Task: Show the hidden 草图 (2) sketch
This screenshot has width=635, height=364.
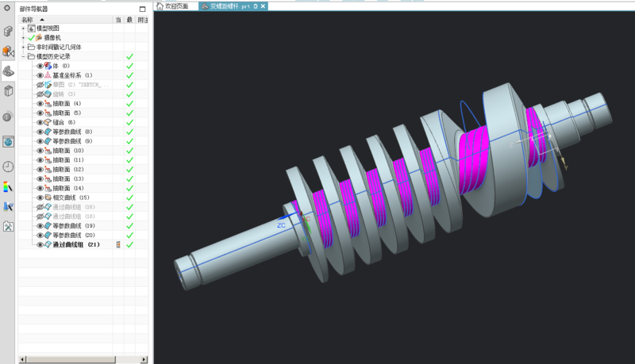Action: point(40,85)
